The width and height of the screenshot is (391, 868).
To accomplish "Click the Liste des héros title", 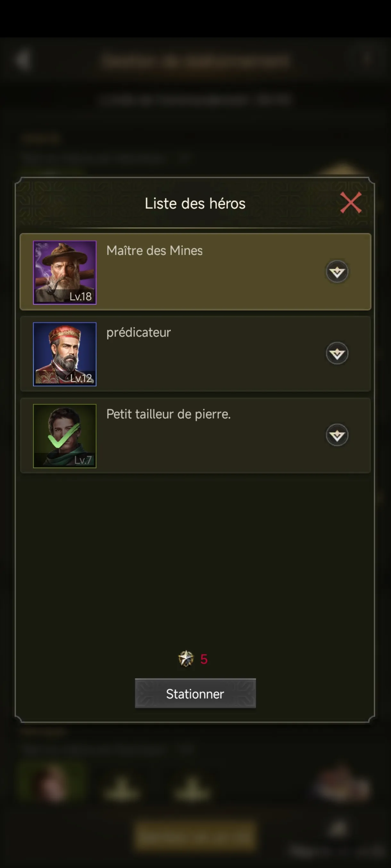I will (195, 204).
